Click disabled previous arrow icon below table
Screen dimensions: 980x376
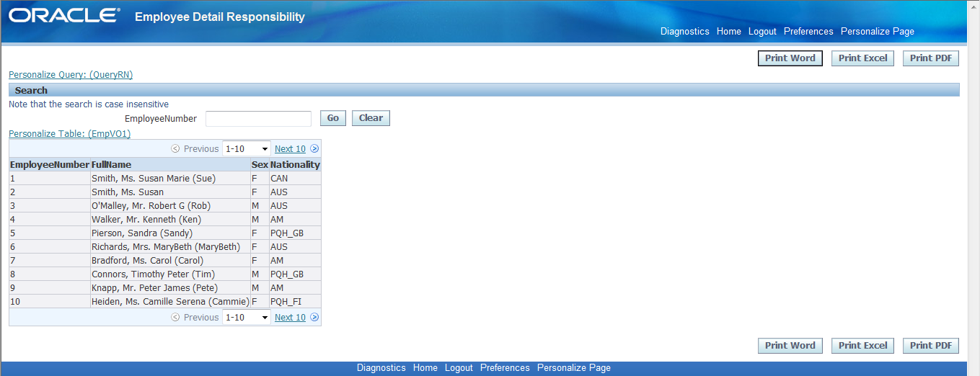pyautogui.click(x=176, y=318)
